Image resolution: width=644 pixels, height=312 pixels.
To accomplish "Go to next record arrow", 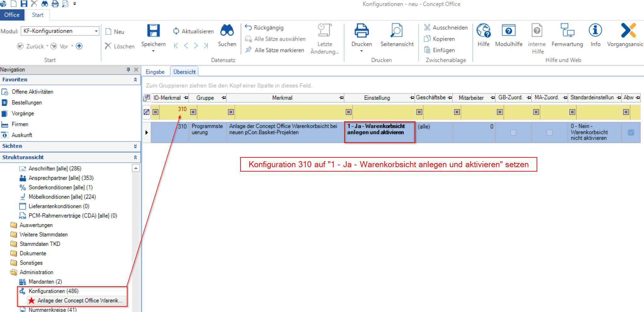I will pos(196,46).
